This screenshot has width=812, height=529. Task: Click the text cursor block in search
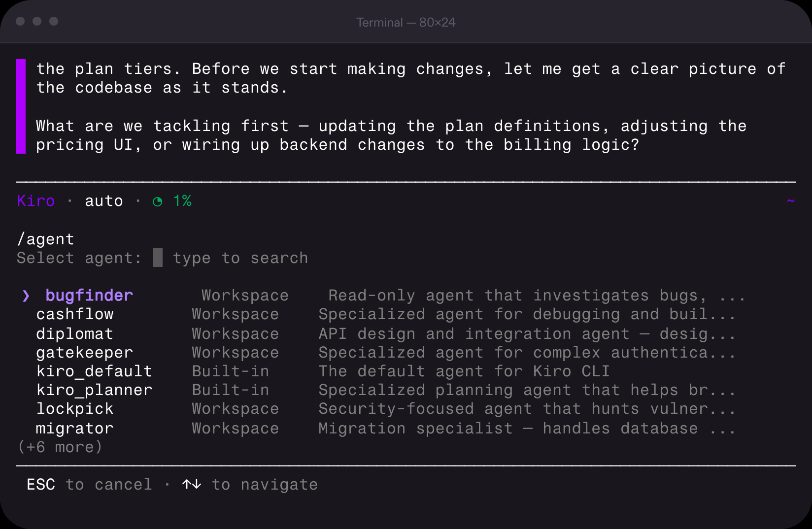pos(158,258)
